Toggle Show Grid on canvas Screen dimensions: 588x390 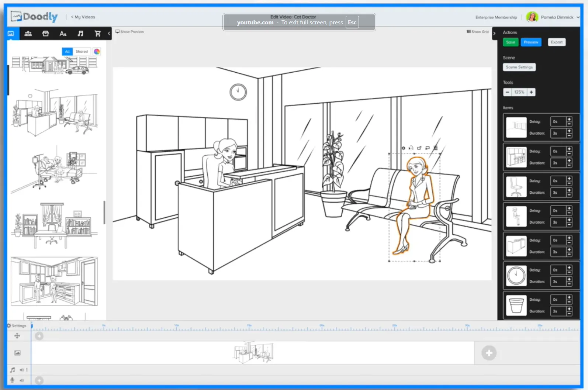[478, 32]
